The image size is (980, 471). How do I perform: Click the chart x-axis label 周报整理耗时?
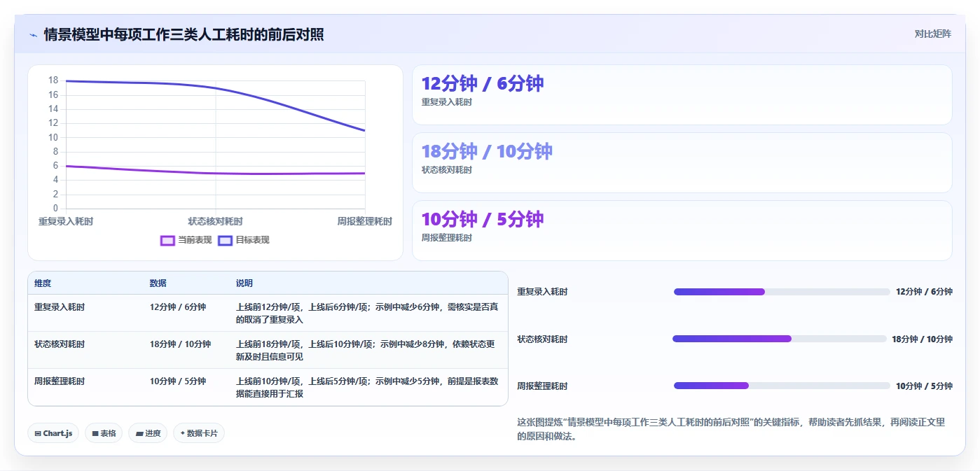[x=365, y=221]
